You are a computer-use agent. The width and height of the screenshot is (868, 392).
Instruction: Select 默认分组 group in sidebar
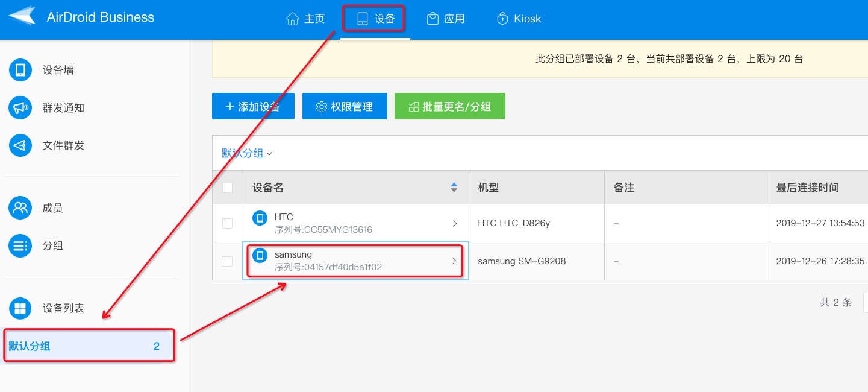point(89,346)
